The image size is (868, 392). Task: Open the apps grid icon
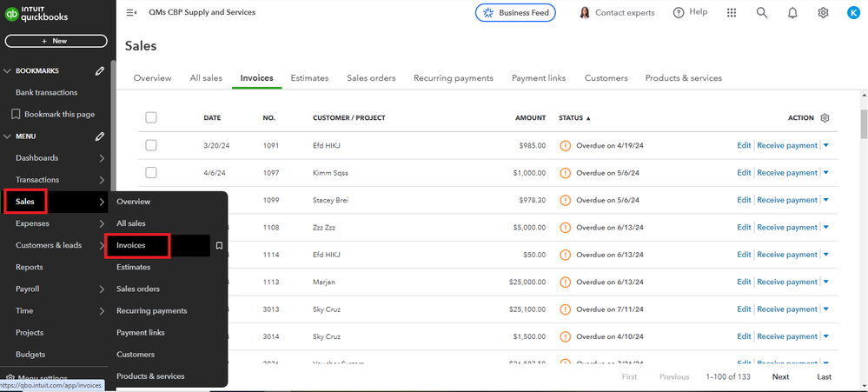(x=732, y=13)
